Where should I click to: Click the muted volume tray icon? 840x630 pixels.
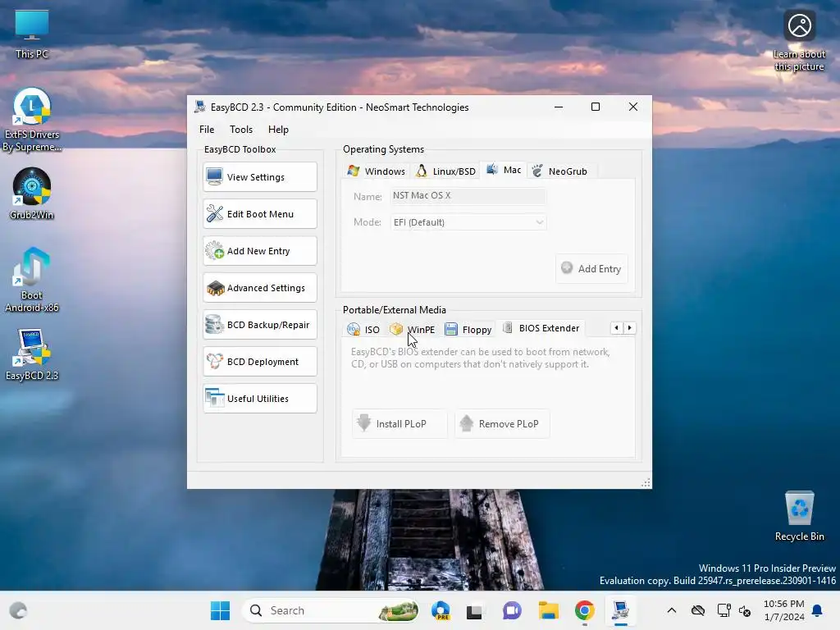(745, 610)
